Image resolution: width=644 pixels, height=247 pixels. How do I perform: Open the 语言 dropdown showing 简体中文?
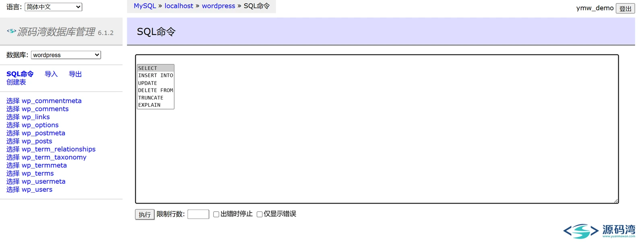point(54,7)
